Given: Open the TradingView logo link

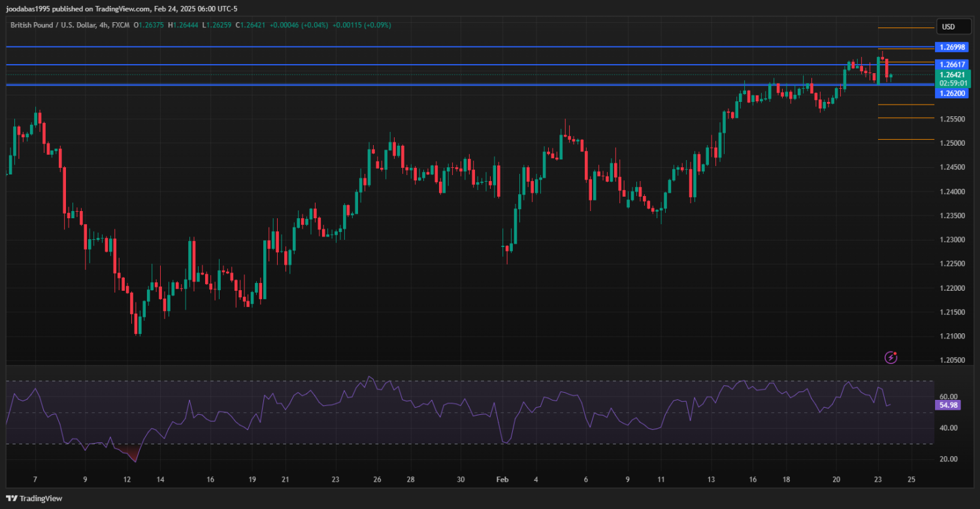Looking at the screenshot, I should click(x=34, y=499).
